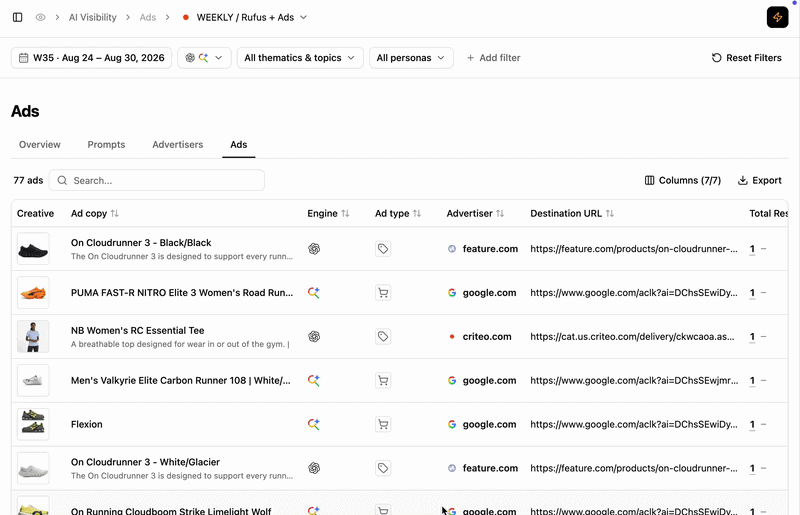Image resolution: width=800 pixels, height=515 pixels.
Task: Switch to the Overview tab
Action: [40, 144]
